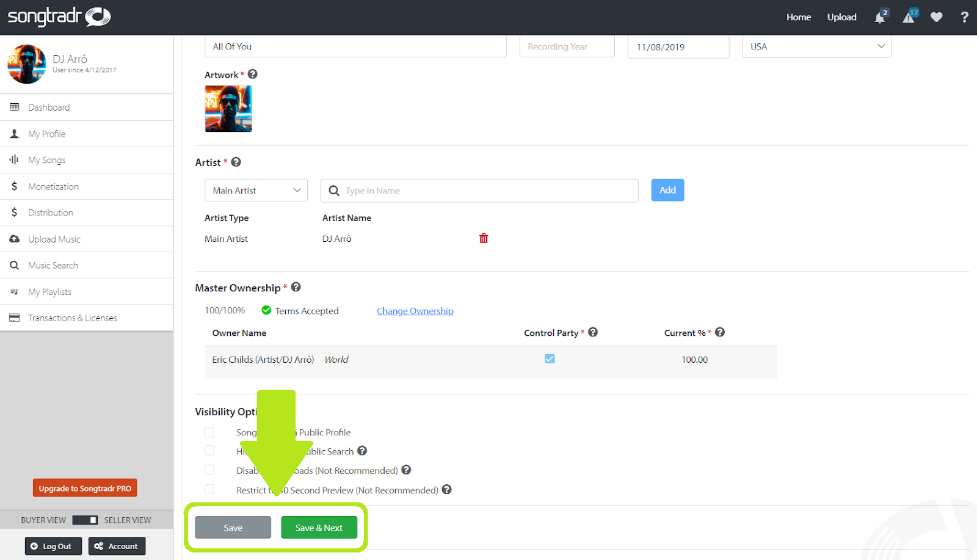Image resolution: width=977 pixels, height=560 pixels.
Task: Click the My Profile person icon
Action: click(x=15, y=133)
